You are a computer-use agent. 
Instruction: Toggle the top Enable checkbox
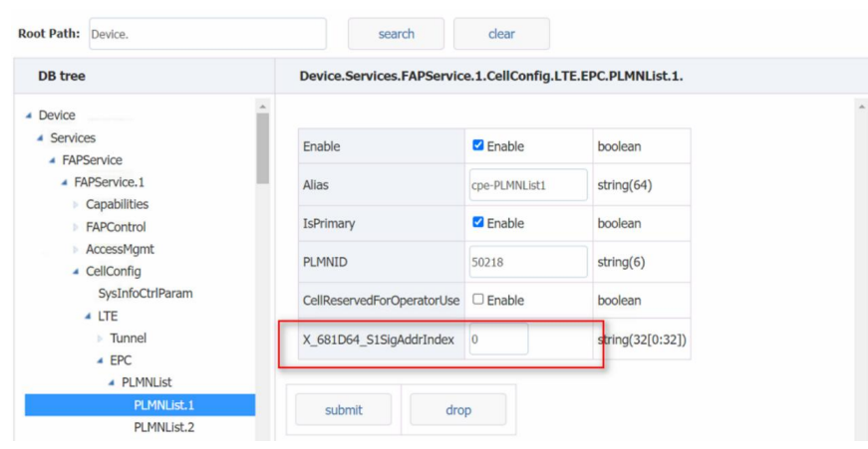[x=477, y=145]
